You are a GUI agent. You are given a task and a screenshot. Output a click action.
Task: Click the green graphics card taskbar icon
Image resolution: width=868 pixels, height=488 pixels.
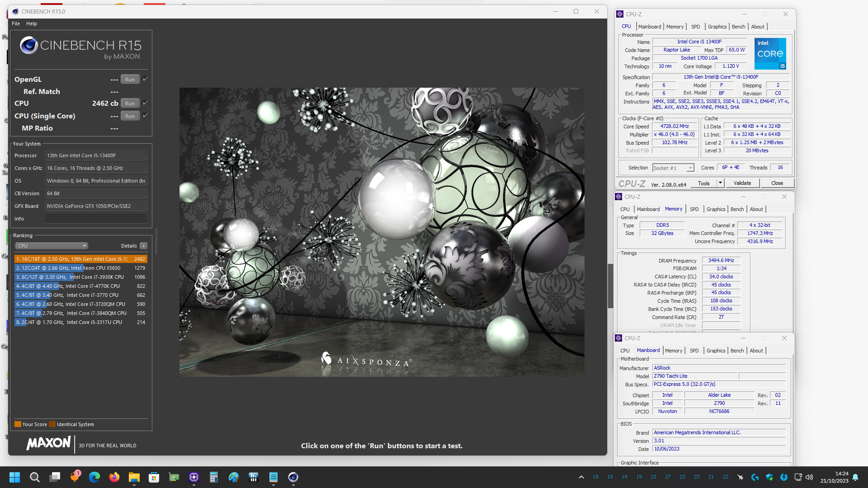tap(174, 477)
